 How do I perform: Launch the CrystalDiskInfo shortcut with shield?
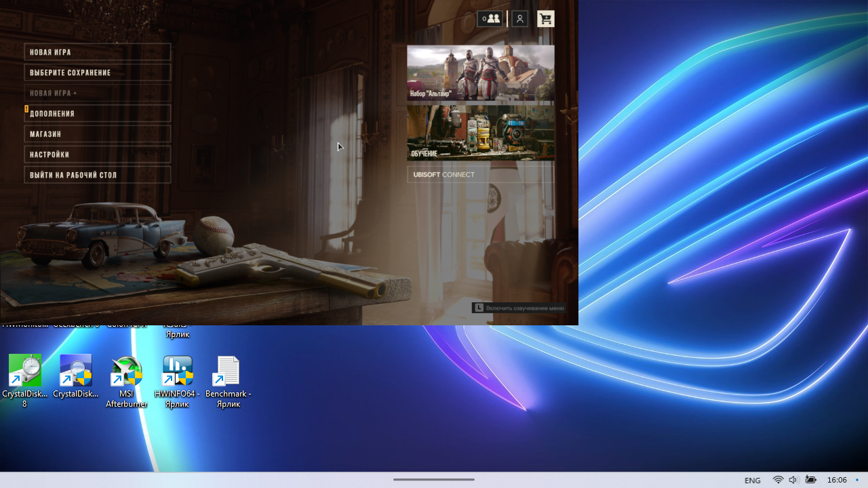(76, 377)
